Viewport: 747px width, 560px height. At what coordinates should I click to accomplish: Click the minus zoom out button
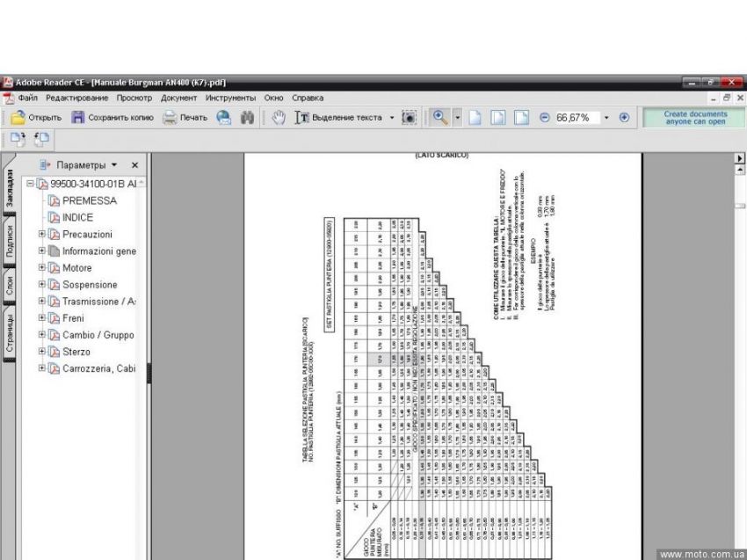pos(544,118)
